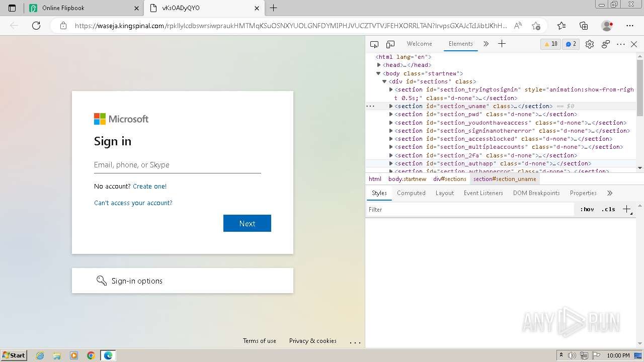Click the Sign-in options key icon
This screenshot has width=644, height=362.
point(102,281)
